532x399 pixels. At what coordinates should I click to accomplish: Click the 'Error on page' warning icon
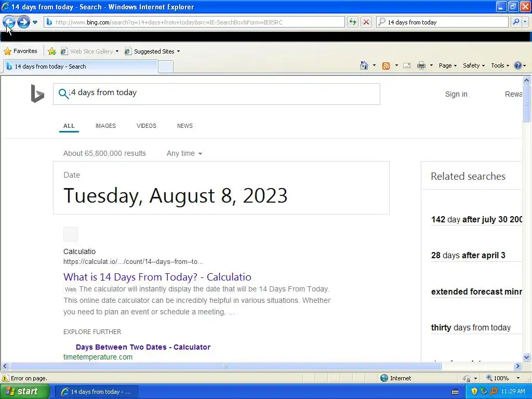pyautogui.click(x=5, y=378)
